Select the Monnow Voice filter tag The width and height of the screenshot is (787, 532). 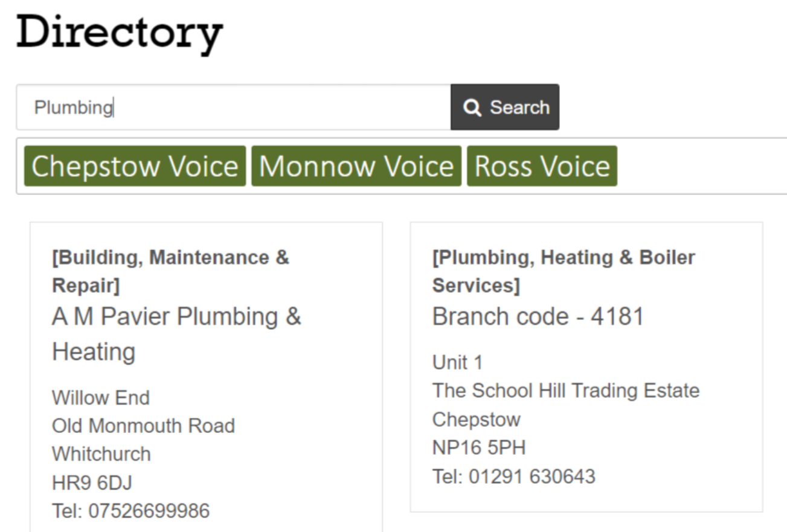click(356, 166)
